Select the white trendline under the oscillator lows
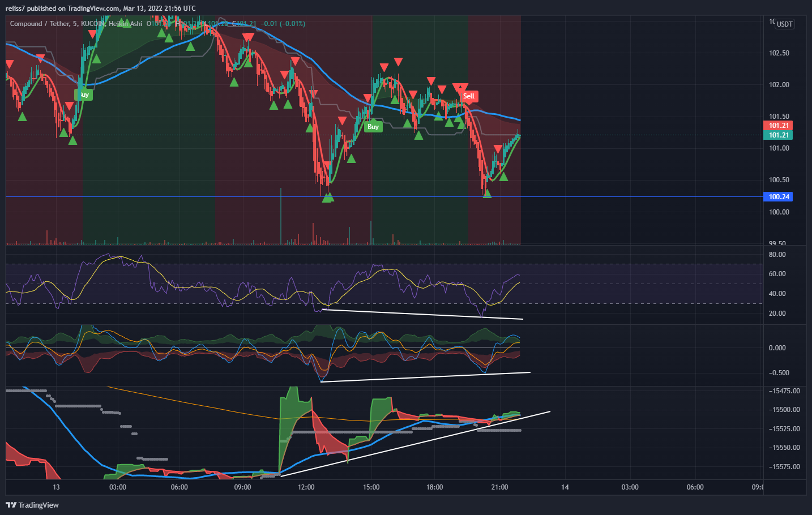Screen dimensions: 812x515 tap(425, 377)
